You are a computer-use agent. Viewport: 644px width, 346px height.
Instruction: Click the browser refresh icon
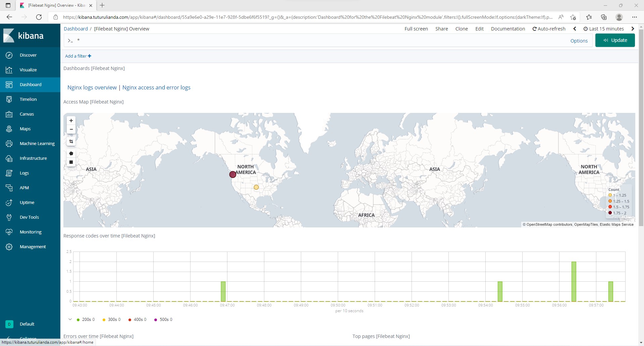point(39,17)
